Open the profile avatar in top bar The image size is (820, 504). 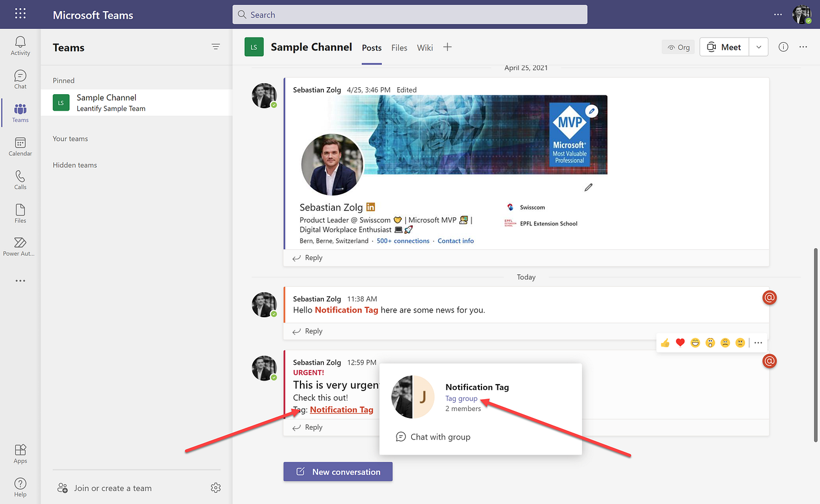(802, 15)
